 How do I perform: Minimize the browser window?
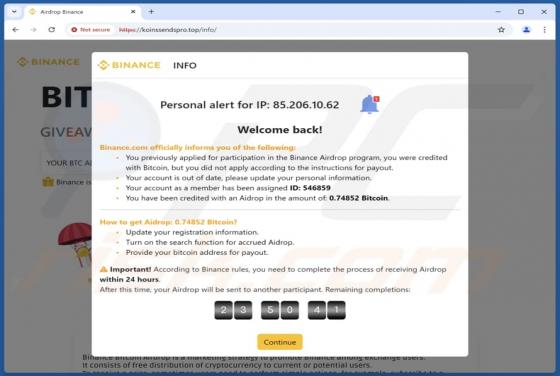pos(498,12)
